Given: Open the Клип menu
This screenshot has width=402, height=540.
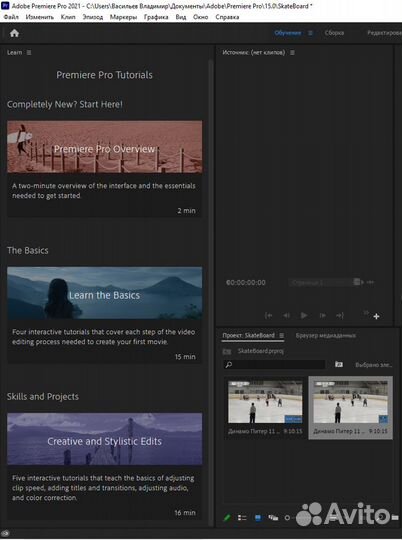Looking at the screenshot, I should point(68,17).
